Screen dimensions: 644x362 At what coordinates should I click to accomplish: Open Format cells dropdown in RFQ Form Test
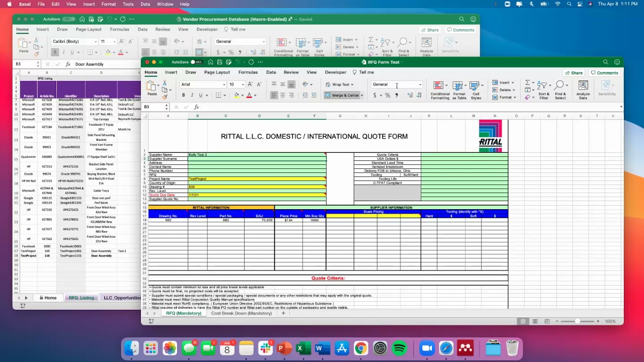point(503,98)
